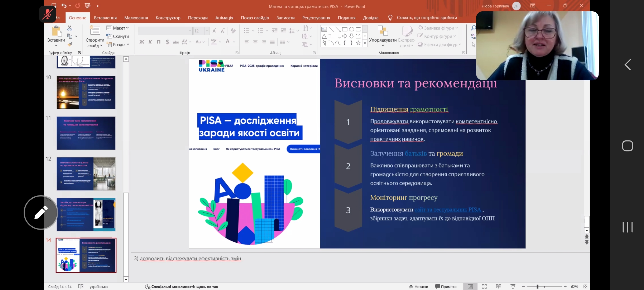The image size is (644, 290).
Task: Center text in Абзац group
Action: coord(255,42)
